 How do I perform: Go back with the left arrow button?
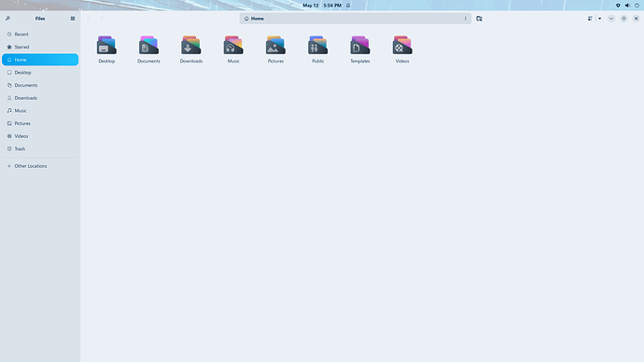[89, 19]
